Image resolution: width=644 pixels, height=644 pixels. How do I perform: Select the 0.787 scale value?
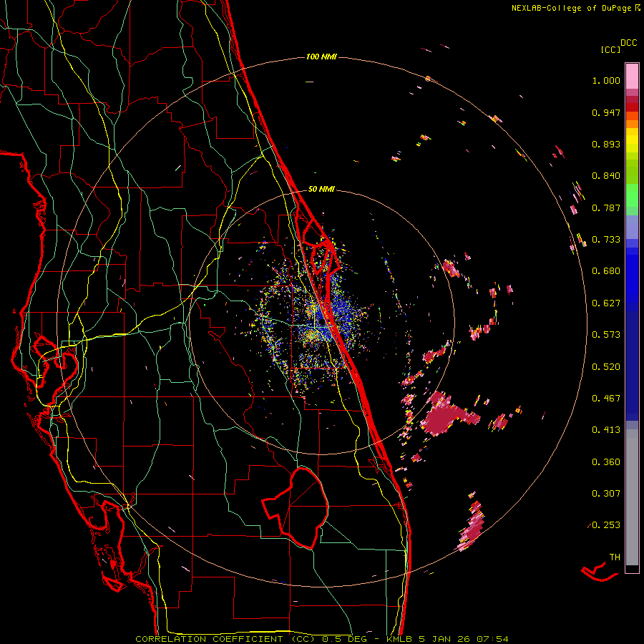(606, 208)
